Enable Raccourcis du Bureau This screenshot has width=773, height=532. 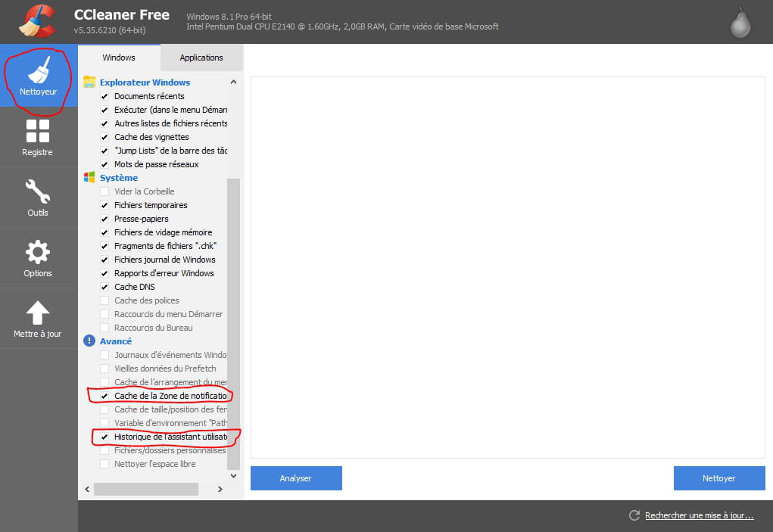(104, 328)
